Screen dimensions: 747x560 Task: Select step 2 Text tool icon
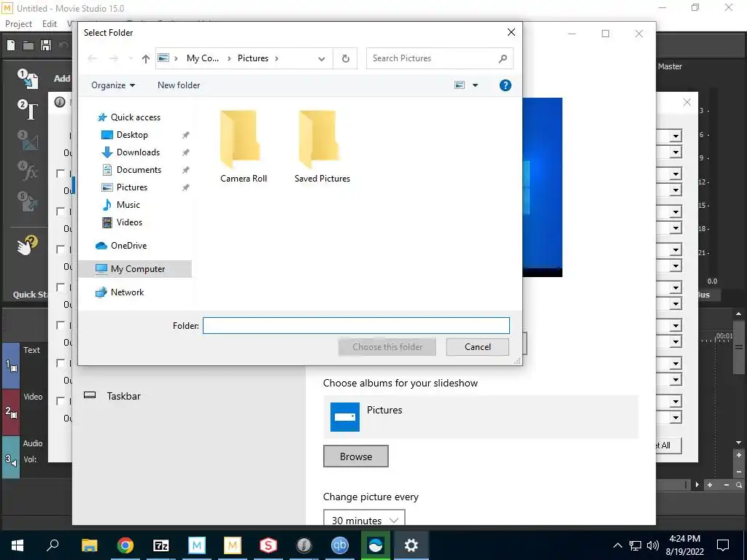coord(28,110)
